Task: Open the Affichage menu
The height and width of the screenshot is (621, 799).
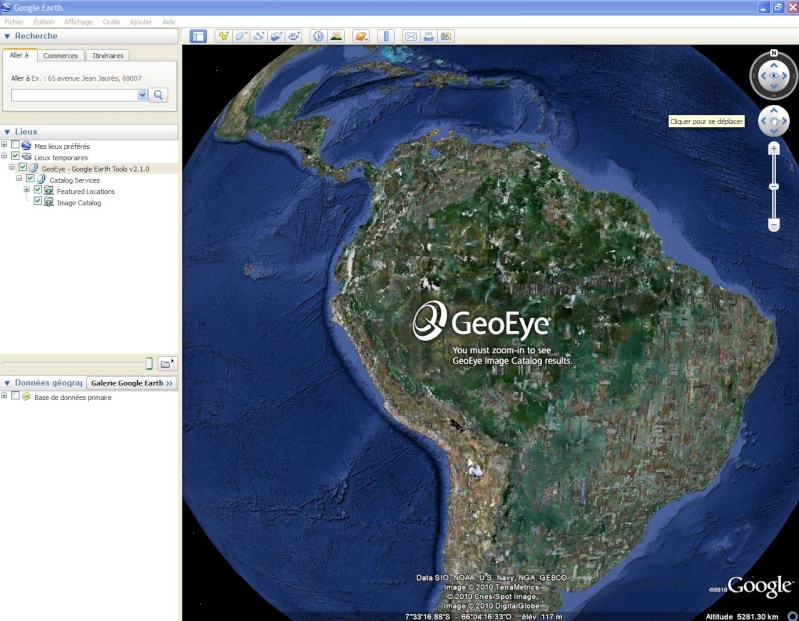Action: click(x=78, y=22)
